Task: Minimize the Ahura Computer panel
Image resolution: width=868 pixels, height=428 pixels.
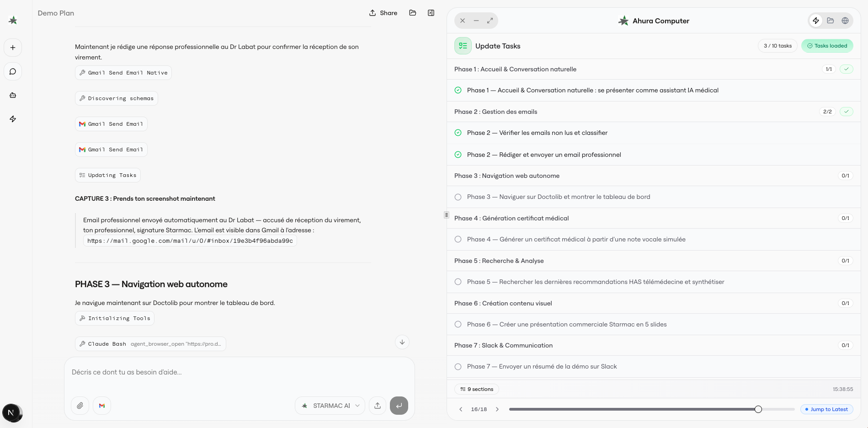Action: 476,21
